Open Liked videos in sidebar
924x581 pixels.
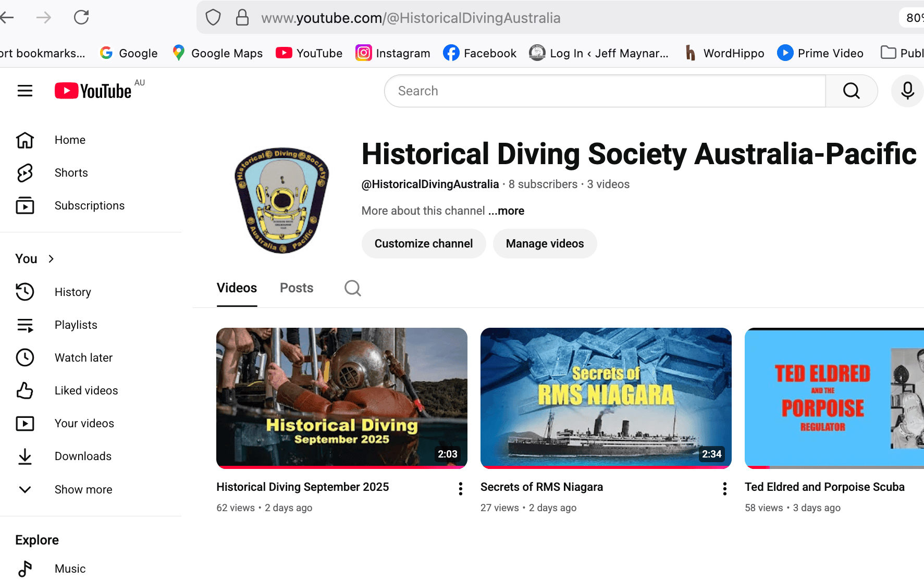pyautogui.click(x=86, y=391)
